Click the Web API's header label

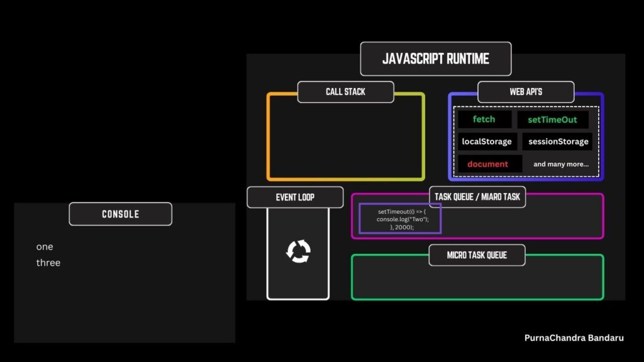(526, 92)
